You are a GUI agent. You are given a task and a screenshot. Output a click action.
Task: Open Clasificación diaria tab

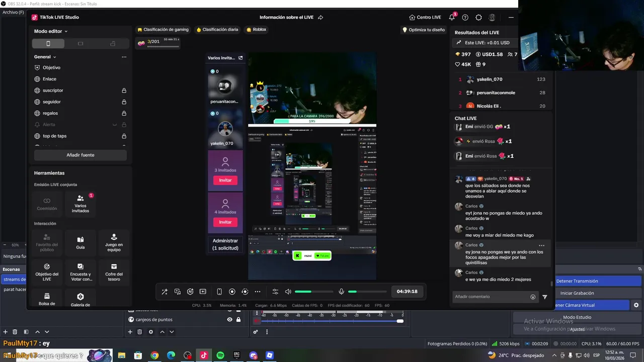(x=217, y=30)
